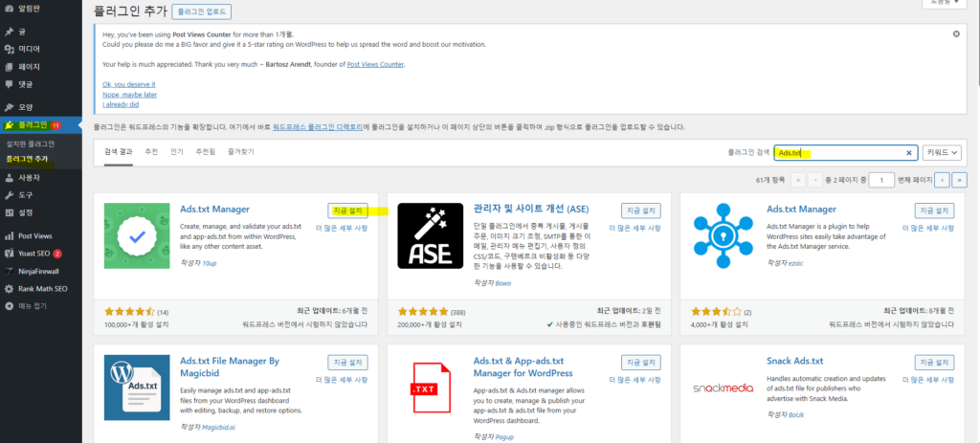Viewport: 980px width, 443px height.
Task: Open the 키워드 search type dropdown
Action: (942, 153)
